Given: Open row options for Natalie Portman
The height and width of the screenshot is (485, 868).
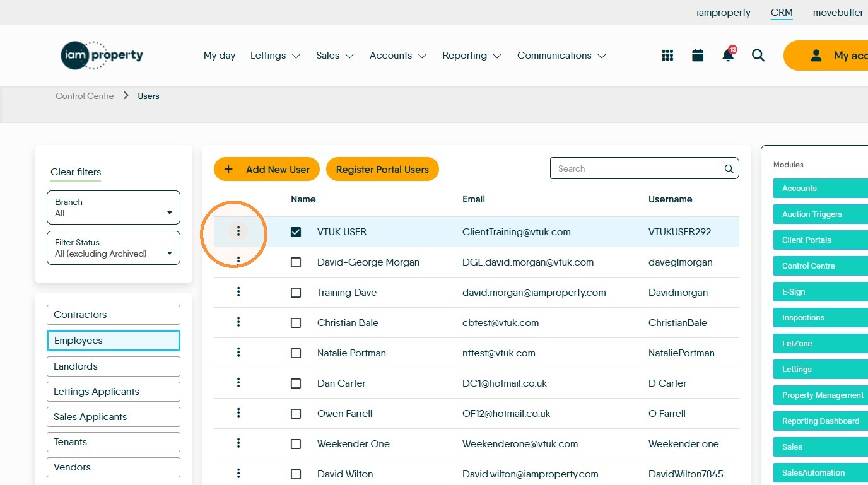Looking at the screenshot, I should pos(238,352).
